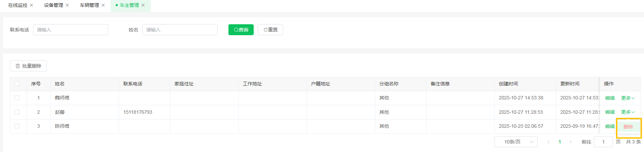Close the 车主管理 tab
Image resolution: width=644 pixels, height=152 pixels.
coord(143,5)
